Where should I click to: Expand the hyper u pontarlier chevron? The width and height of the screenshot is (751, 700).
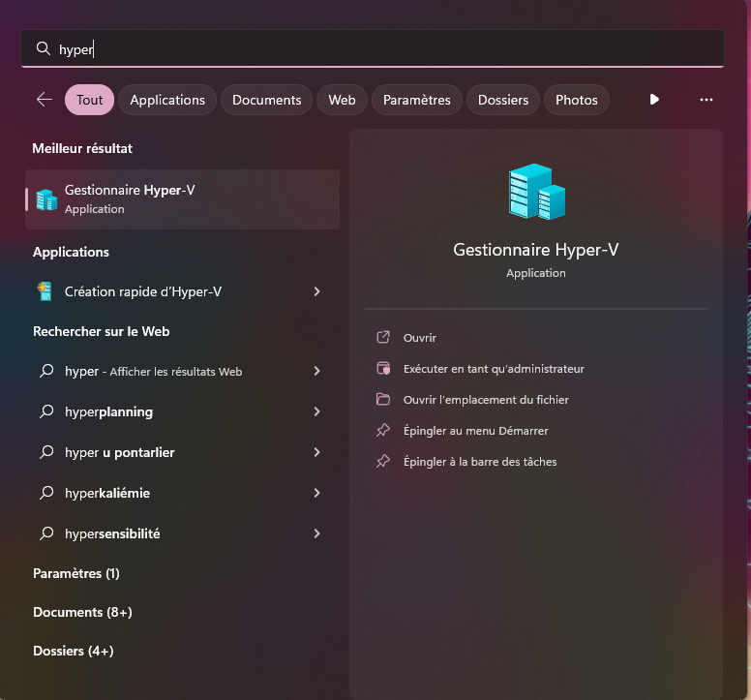point(316,452)
